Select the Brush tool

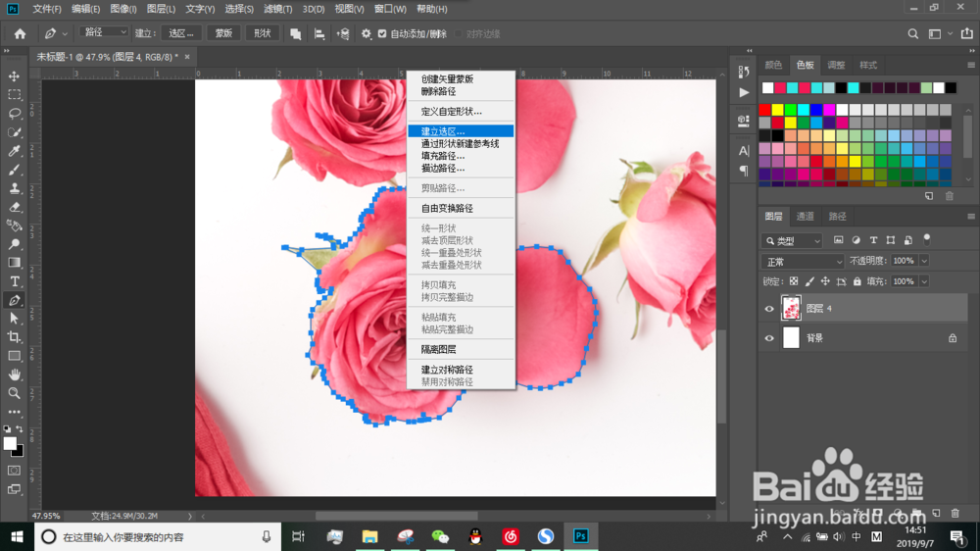[x=14, y=171]
